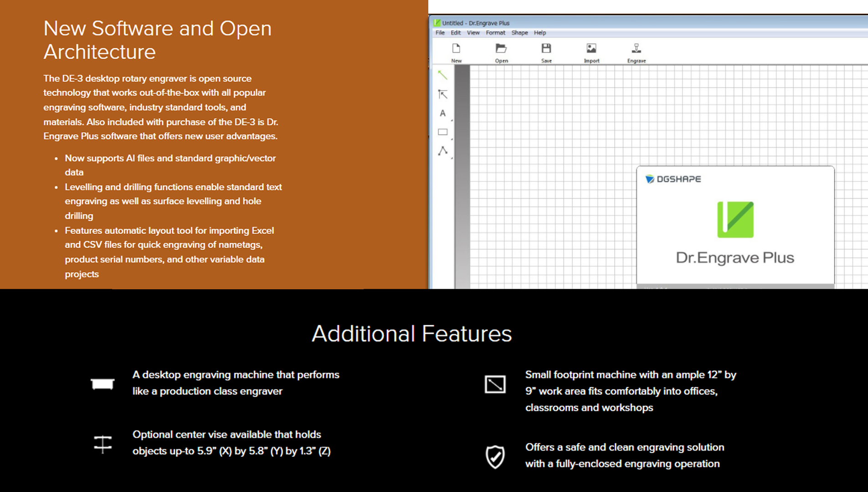Select the Rectangle shape tool

coord(442,132)
